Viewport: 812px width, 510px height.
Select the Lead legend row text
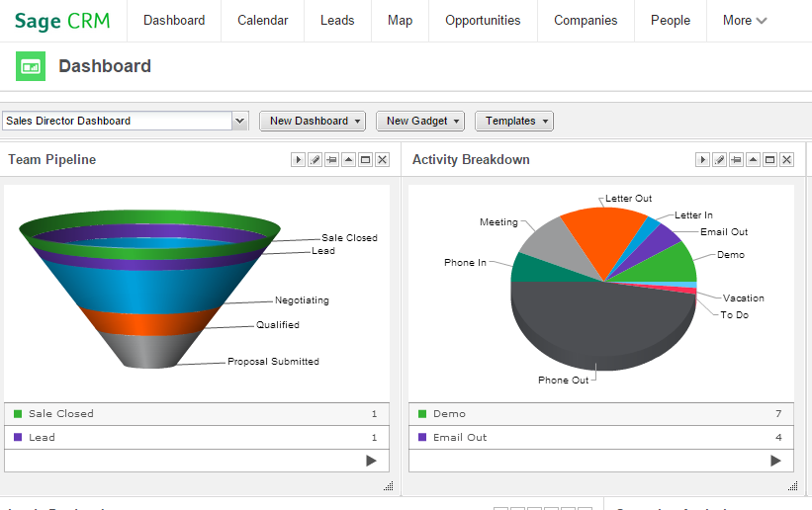coord(42,438)
